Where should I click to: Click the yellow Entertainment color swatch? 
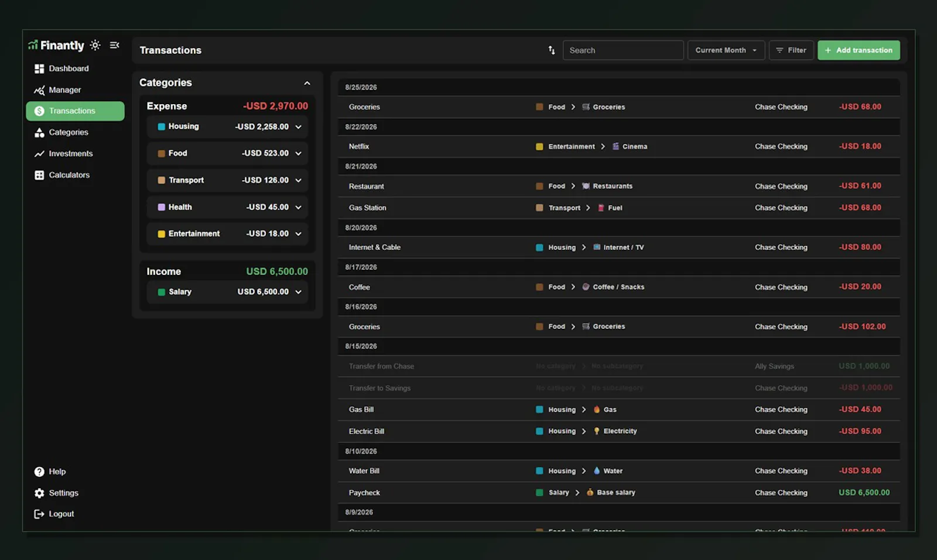[161, 234]
